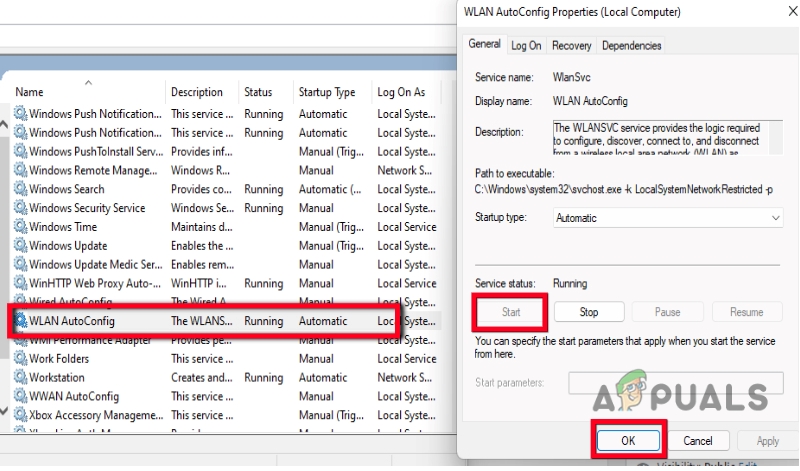Click the Start parameters input field
800x471 pixels.
tap(676, 383)
